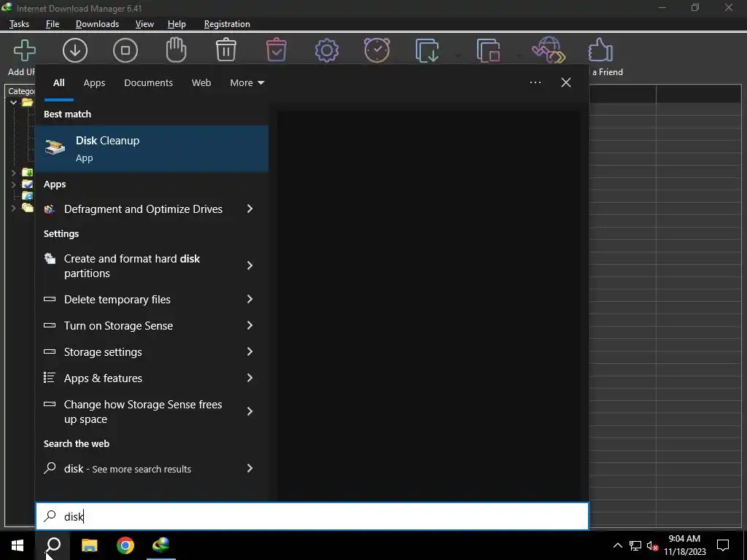The image size is (747, 560).
Task: Click the open folder icon in IDM categories
Action: [x=28, y=102]
